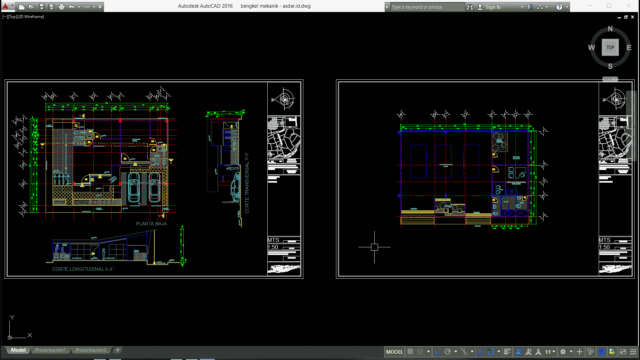Screen dimensions: 640x360
Task: Toggle the drawing grid display
Action: click(x=410, y=352)
